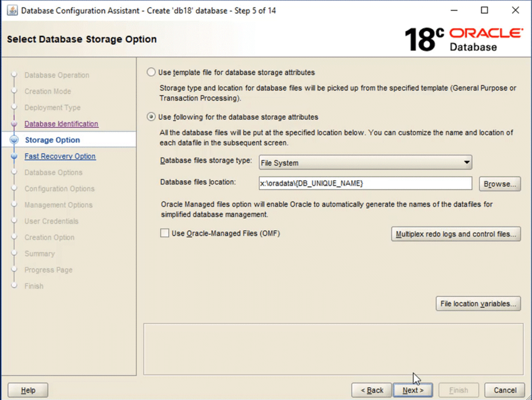
Task: Click the Finish step label in sidebar
Action: [x=34, y=286]
